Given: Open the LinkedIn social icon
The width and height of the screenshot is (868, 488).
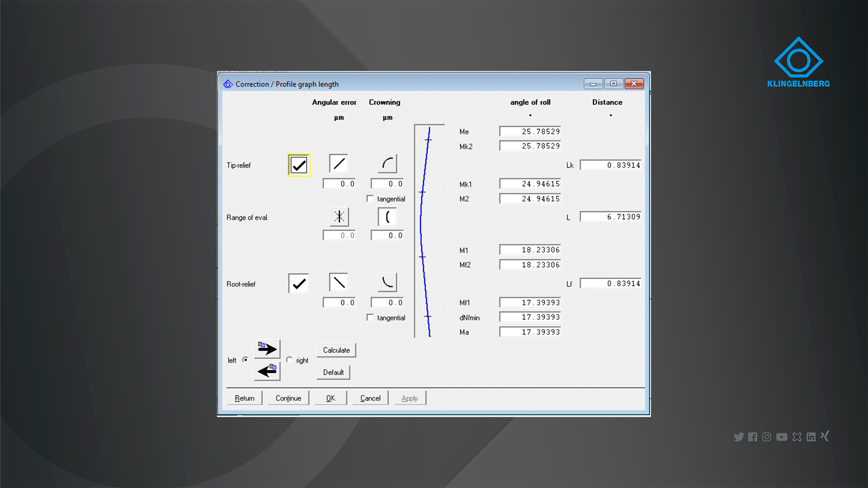Looking at the screenshot, I should point(811,437).
